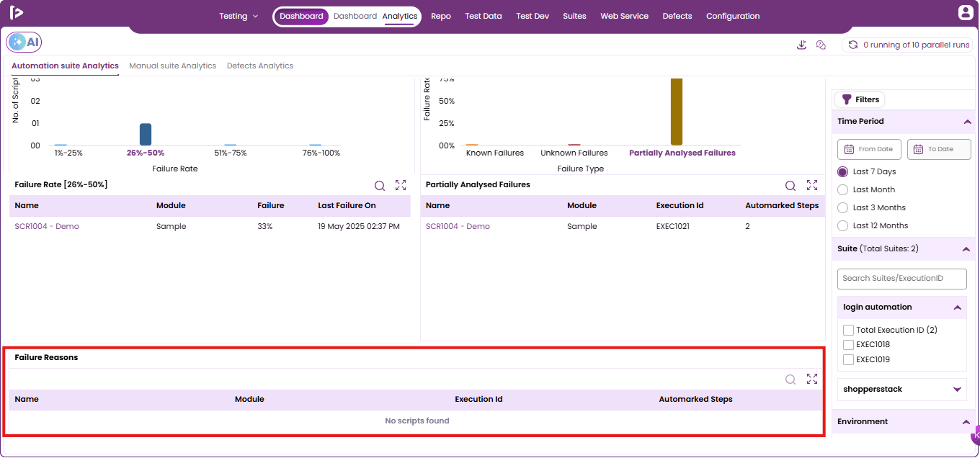Open the Web Service menu
The height and width of the screenshot is (458, 980).
(625, 16)
